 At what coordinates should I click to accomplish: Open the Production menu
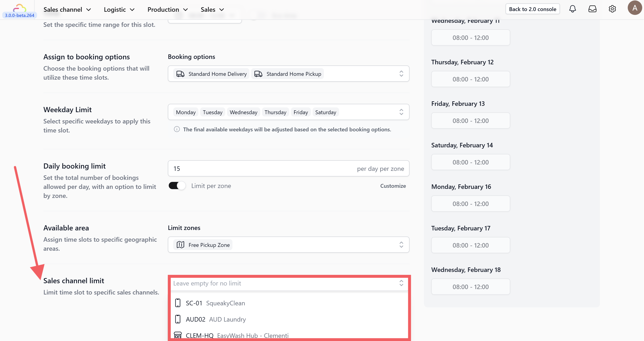click(x=167, y=9)
